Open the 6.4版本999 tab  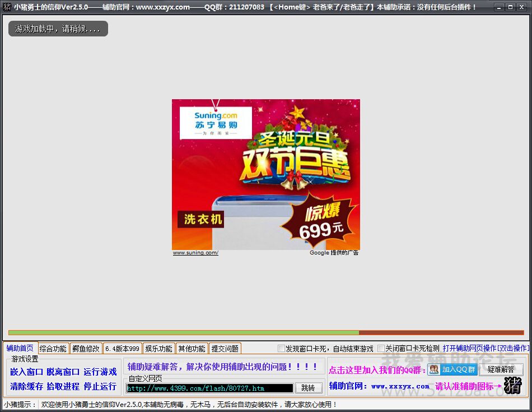coord(122,349)
